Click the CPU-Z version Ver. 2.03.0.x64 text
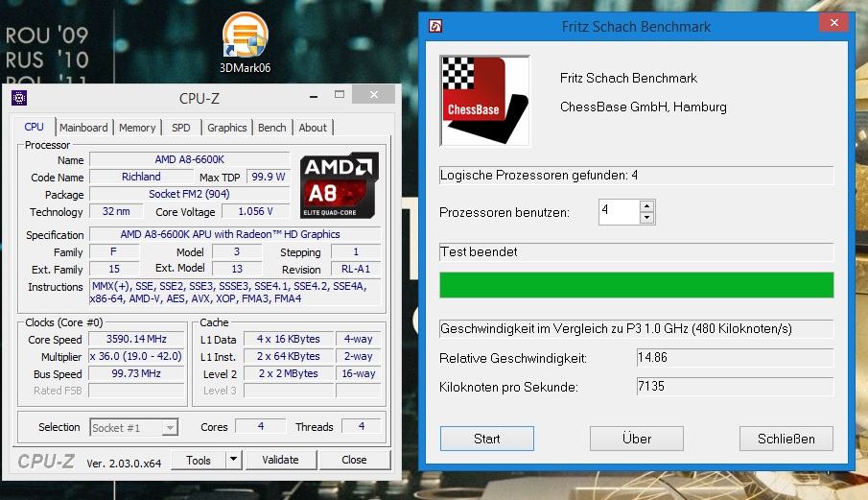Viewport: 868px width, 500px height. click(124, 464)
